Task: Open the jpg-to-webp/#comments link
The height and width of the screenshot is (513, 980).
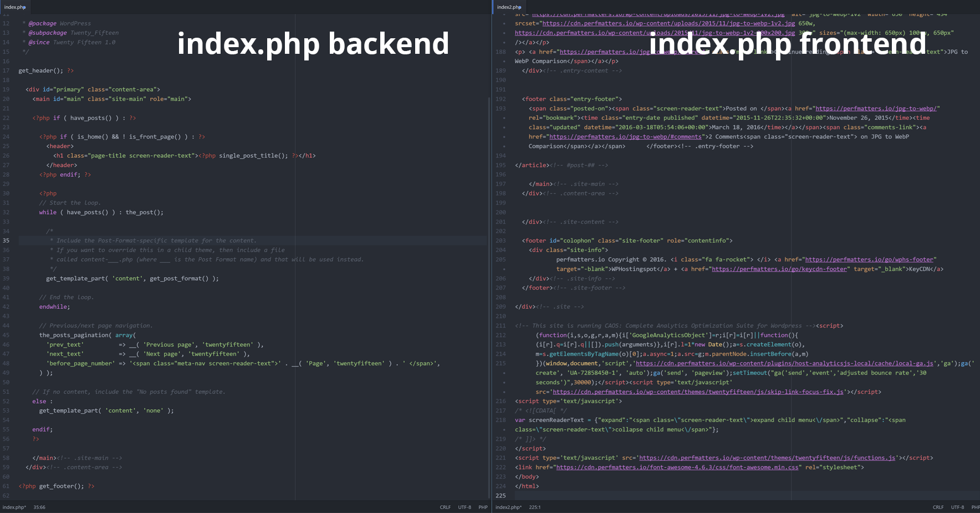Action: click(x=625, y=137)
